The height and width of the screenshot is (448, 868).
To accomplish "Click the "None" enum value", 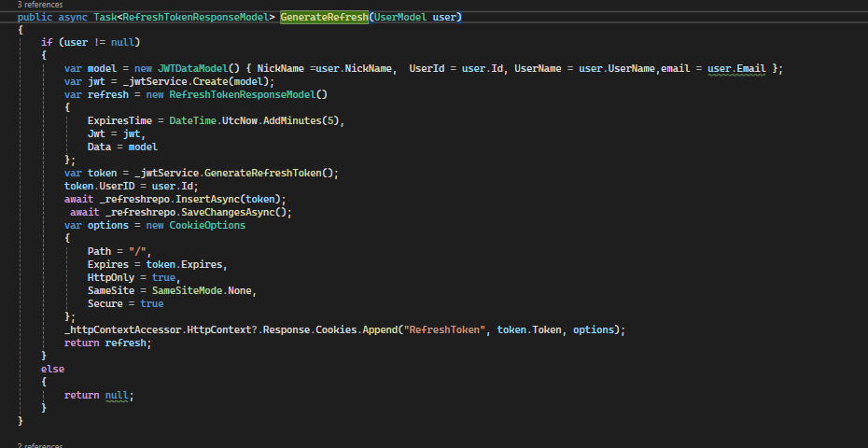I will click(x=240, y=290).
